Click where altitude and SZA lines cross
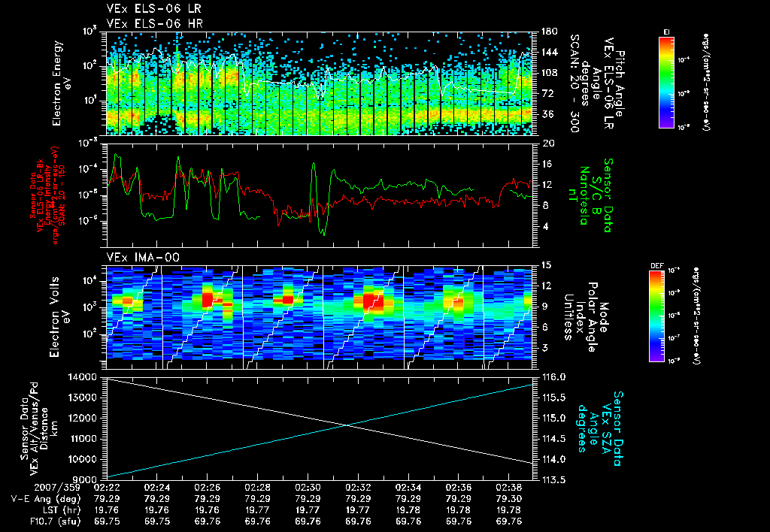 click(347, 425)
